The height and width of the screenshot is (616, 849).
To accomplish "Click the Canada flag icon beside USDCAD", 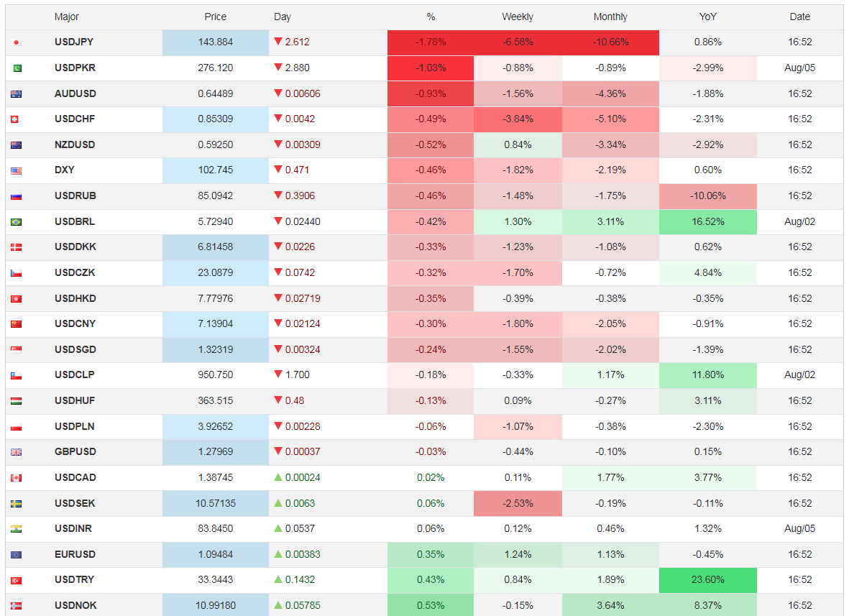I will [17, 478].
